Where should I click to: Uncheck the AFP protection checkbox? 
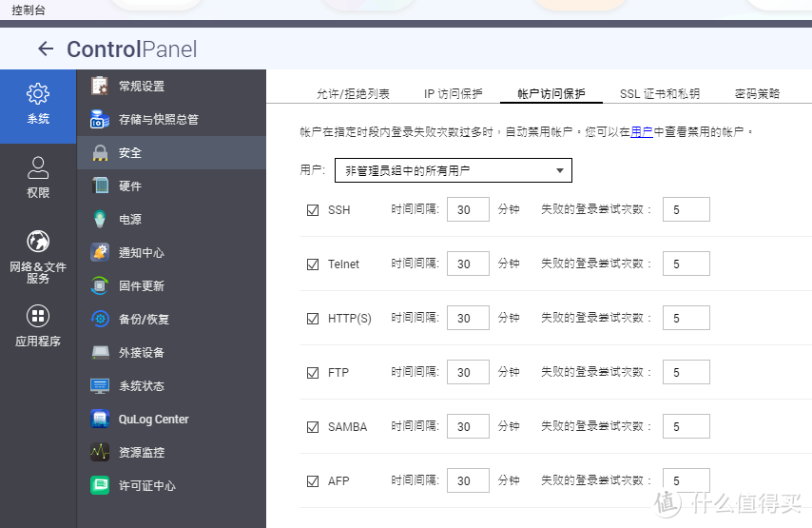click(313, 481)
